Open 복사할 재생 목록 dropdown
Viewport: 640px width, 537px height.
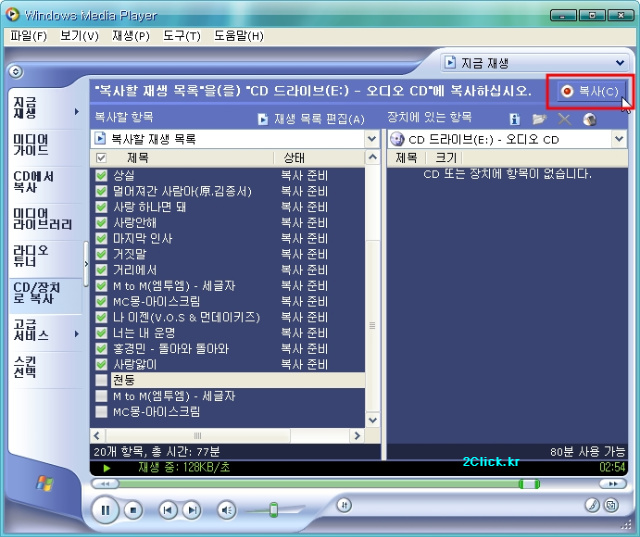pyautogui.click(x=372, y=139)
